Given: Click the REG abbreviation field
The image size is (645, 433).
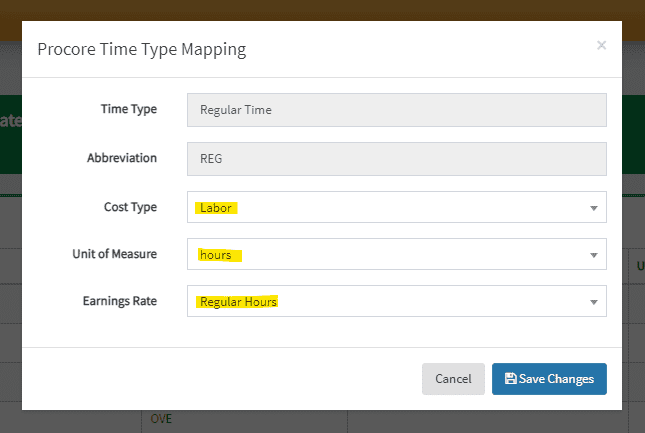Looking at the screenshot, I should click(x=396, y=157).
